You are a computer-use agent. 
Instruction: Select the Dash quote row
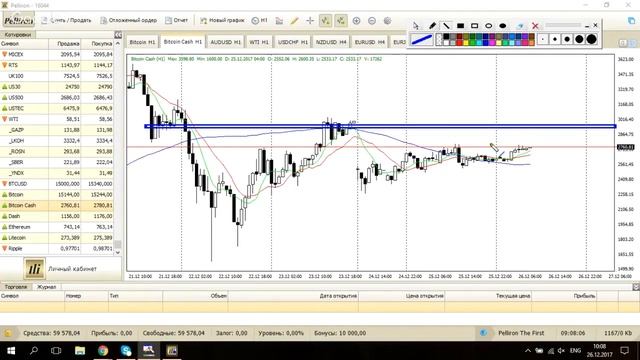(57, 216)
